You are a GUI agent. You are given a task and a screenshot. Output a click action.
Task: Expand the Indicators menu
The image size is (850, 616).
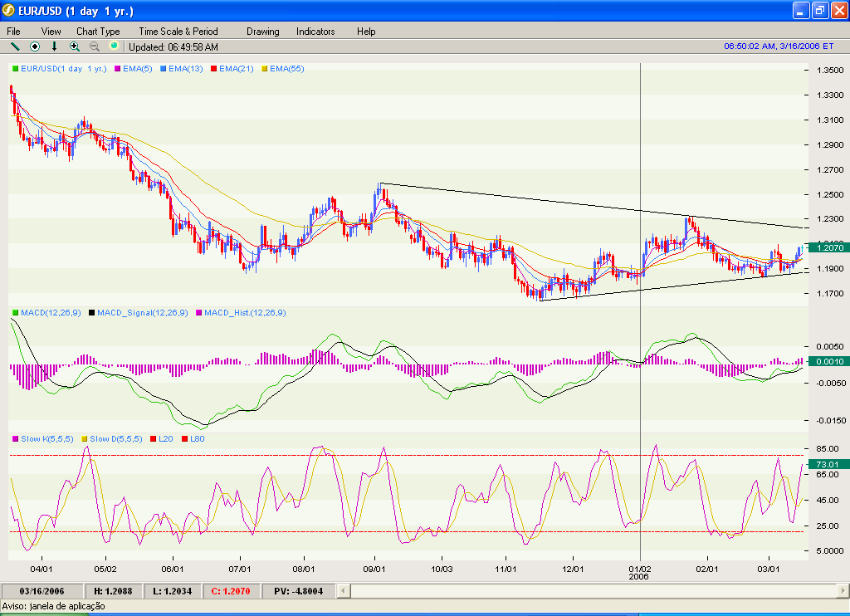pos(315,32)
